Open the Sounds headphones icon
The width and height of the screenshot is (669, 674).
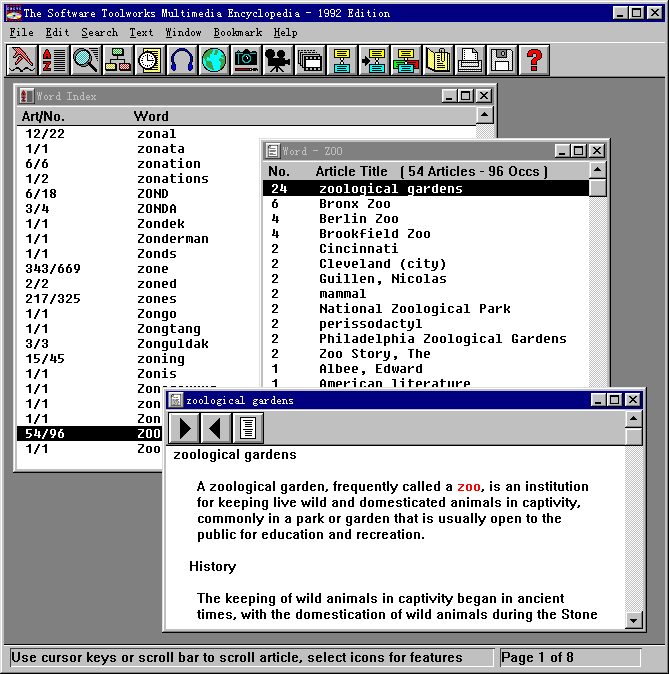click(x=181, y=60)
